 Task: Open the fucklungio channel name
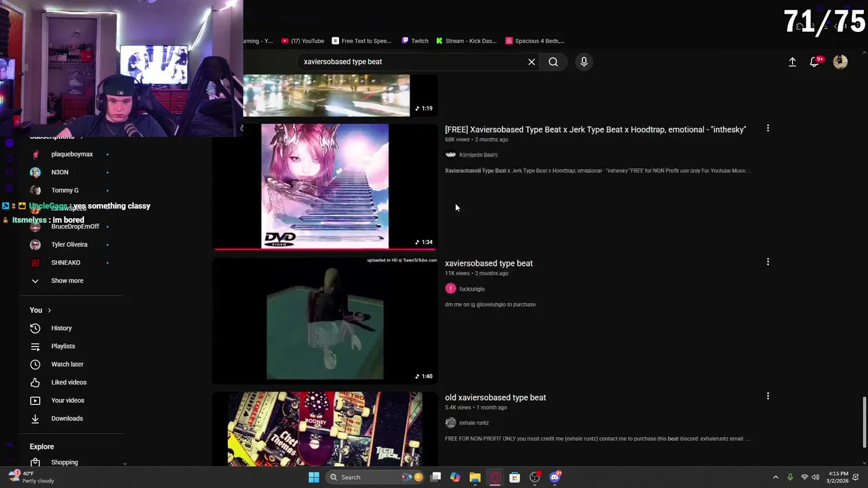click(x=472, y=289)
